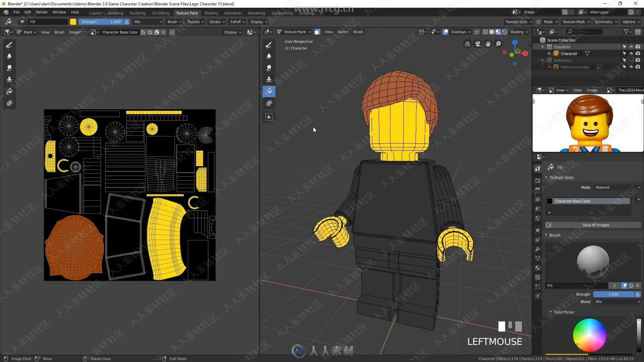Open the Modifiers wrench properties tab

pyautogui.click(x=538, y=249)
